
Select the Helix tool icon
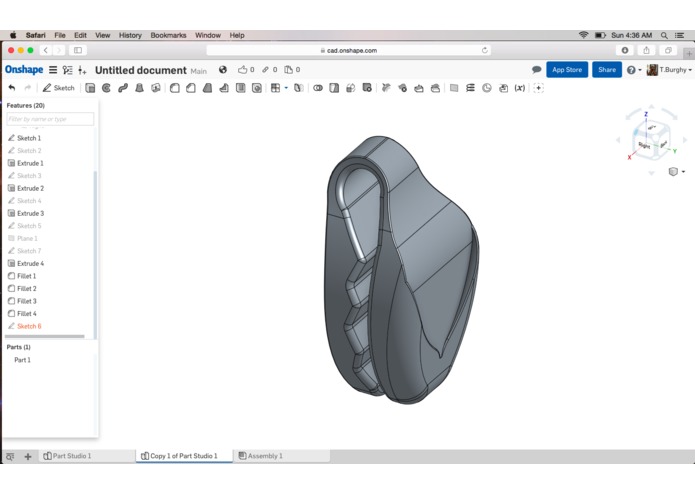pyautogui.click(x=470, y=88)
